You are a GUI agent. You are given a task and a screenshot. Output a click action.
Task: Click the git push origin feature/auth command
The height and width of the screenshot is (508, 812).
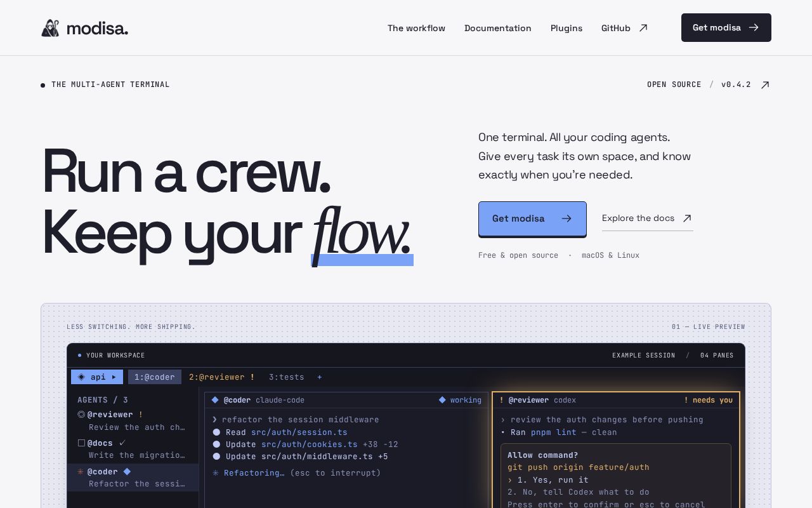[578, 467]
